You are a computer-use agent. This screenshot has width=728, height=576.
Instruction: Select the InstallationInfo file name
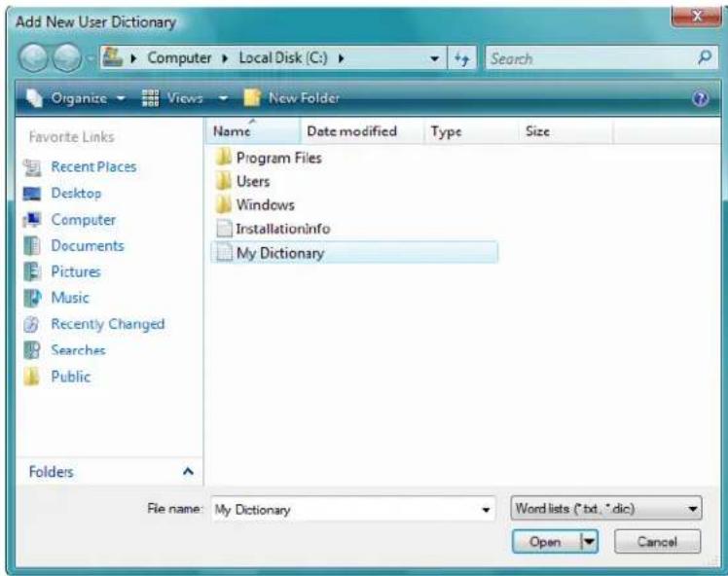(x=283, y=229)
